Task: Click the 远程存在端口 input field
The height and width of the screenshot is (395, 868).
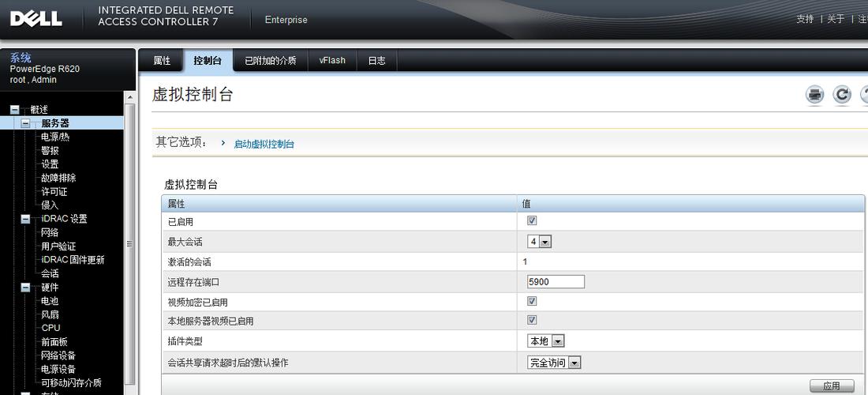Action: coord(556,281)
